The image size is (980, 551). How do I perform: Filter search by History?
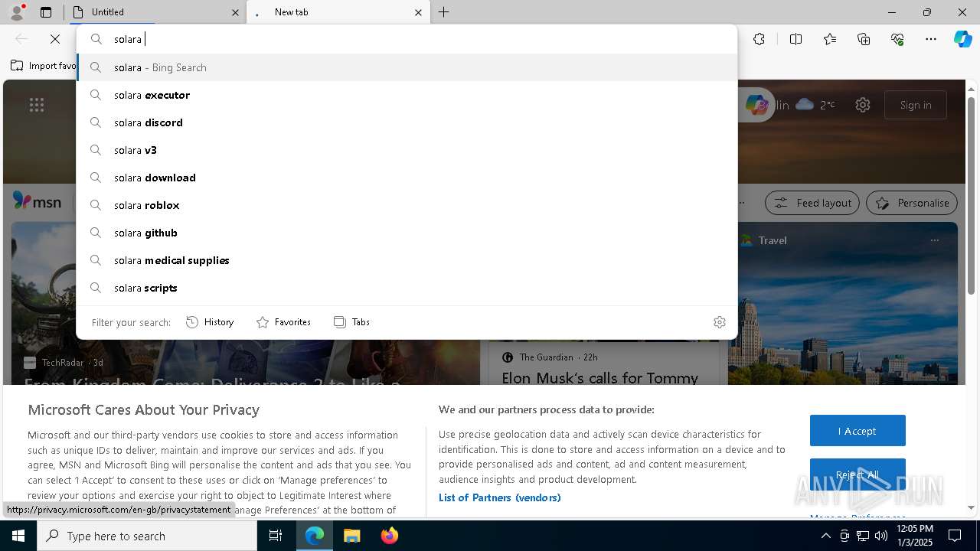210,322
